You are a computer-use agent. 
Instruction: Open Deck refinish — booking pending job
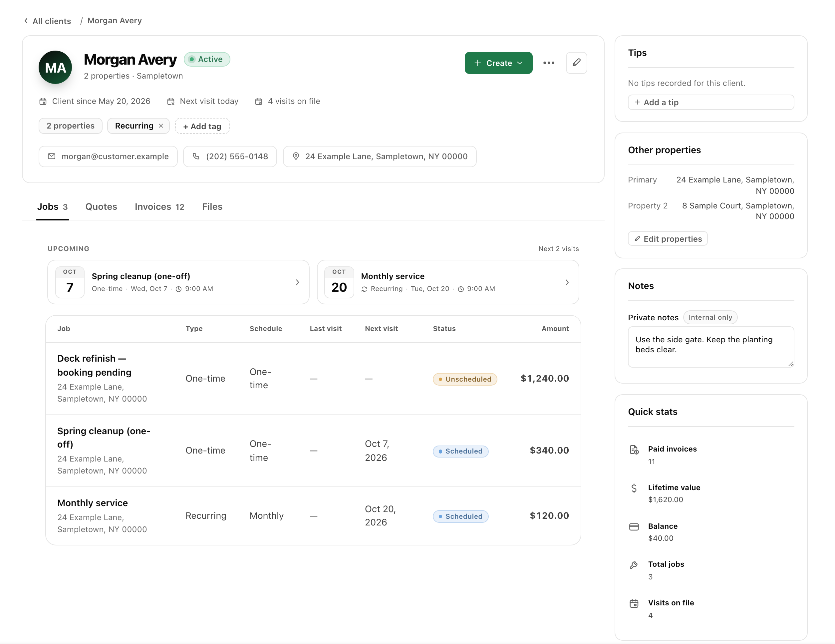313,379
